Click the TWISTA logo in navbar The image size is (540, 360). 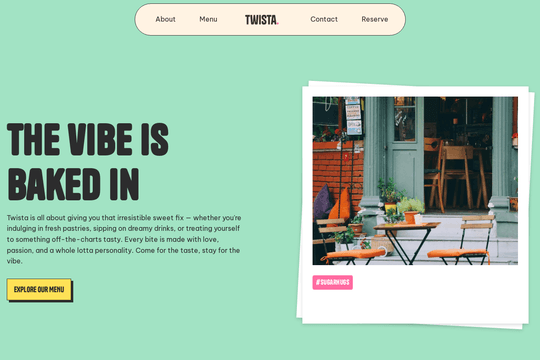(262, 20)
